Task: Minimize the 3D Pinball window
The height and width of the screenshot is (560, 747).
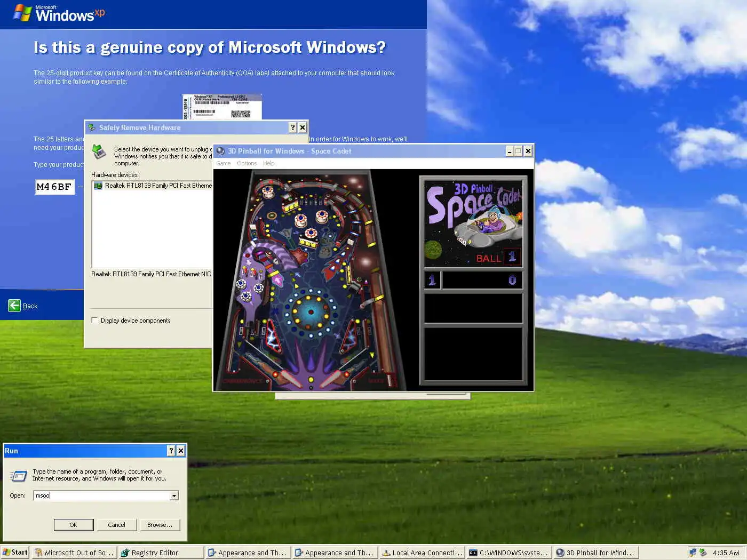Action: (x=510, y=151)
